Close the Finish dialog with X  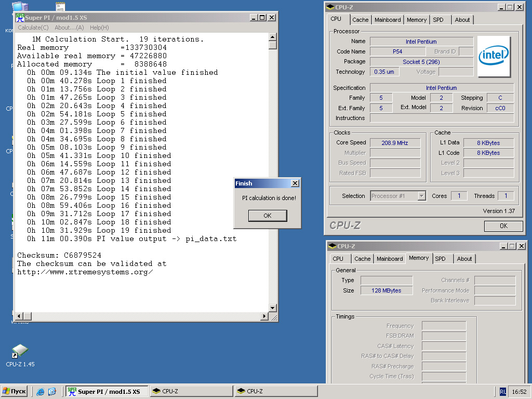[x=295, y=183]
